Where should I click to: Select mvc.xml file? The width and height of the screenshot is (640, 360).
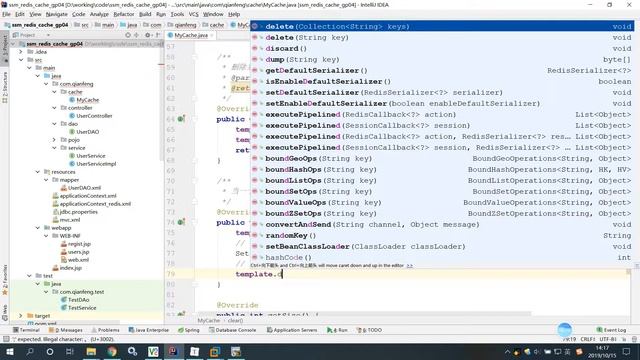coord(66,220)
